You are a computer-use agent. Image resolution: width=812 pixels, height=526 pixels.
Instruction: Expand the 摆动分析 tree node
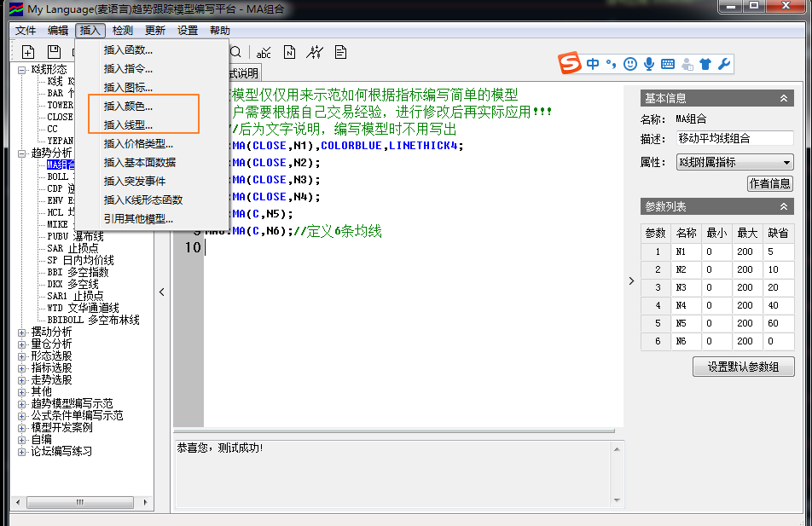[x=22, y=332]
